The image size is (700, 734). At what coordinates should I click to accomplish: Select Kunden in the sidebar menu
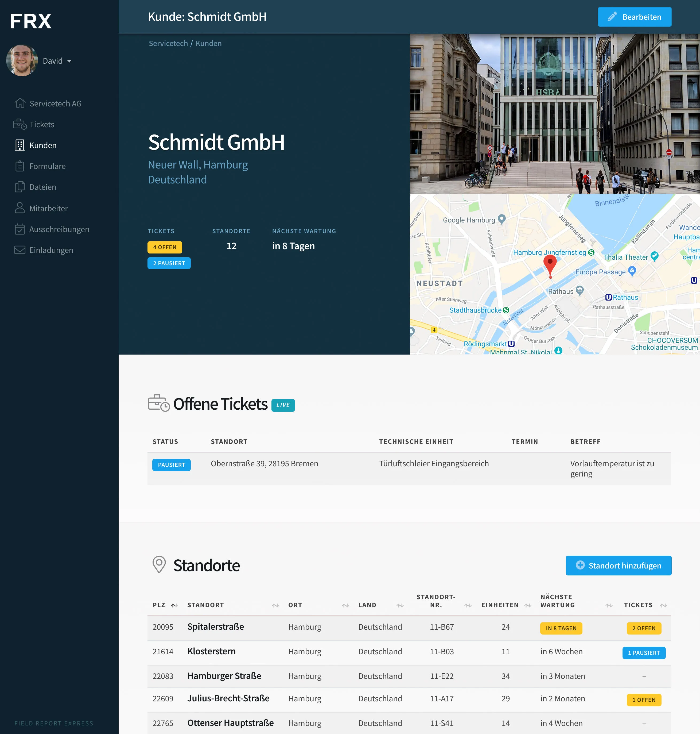[43, 145]
